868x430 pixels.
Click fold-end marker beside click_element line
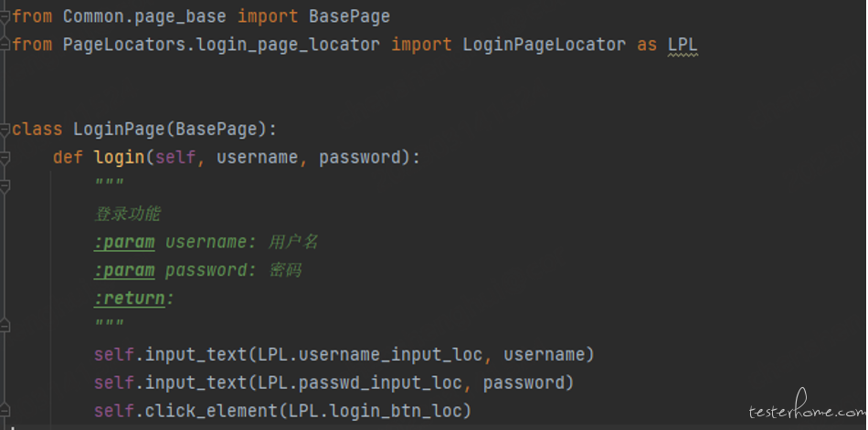[x=5, y=411]
